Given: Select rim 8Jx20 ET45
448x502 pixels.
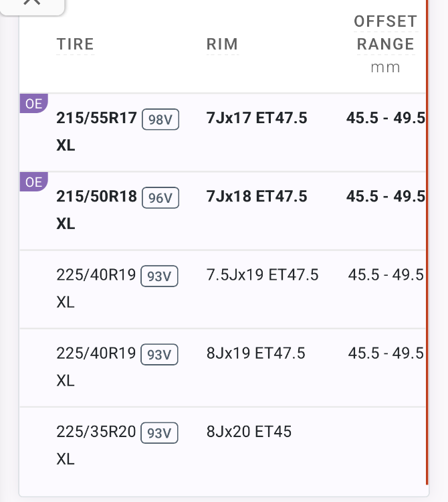Looking at the screenshot, I should (249, 432).
